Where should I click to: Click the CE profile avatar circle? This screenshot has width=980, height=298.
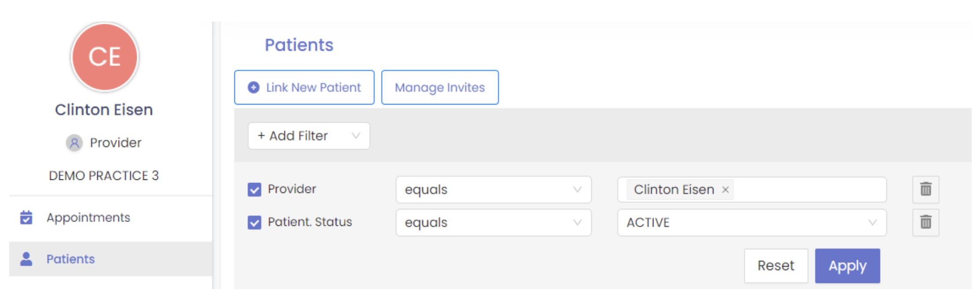coord(105,57)
